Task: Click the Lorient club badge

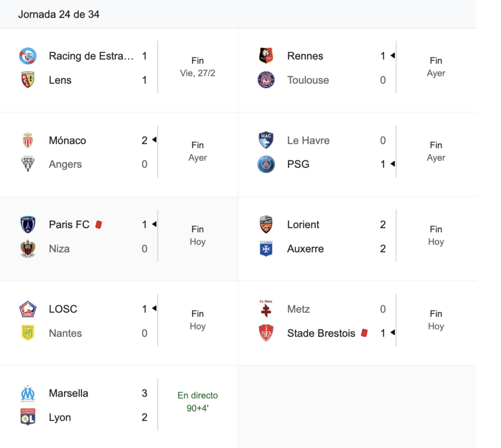Action: point(266,225)
